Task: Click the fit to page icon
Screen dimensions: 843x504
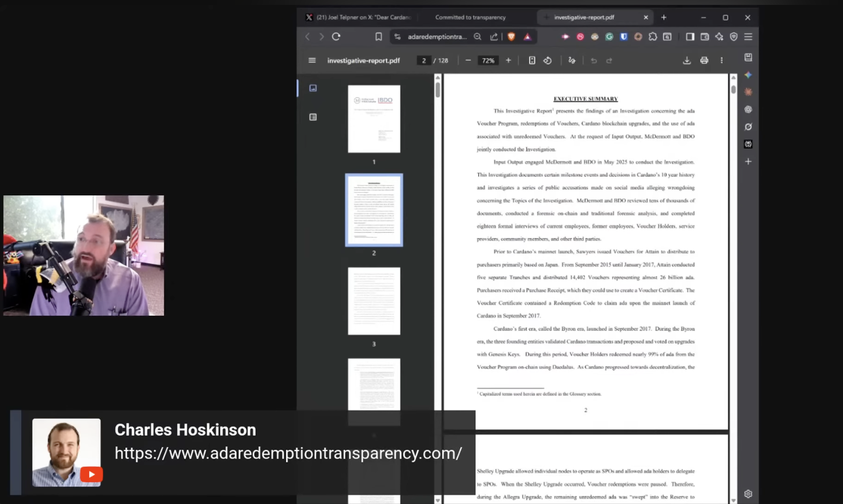Action: click(532, 61)
